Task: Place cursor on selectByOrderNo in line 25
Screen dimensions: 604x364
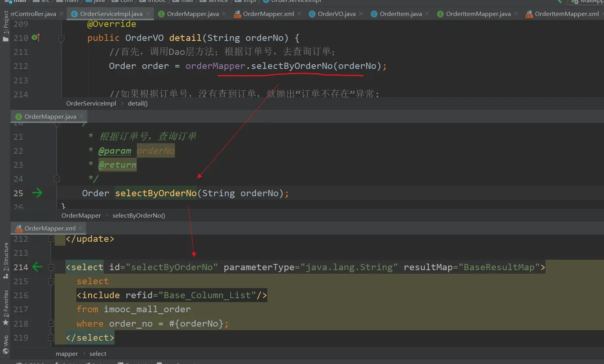Action: [156, 193]
